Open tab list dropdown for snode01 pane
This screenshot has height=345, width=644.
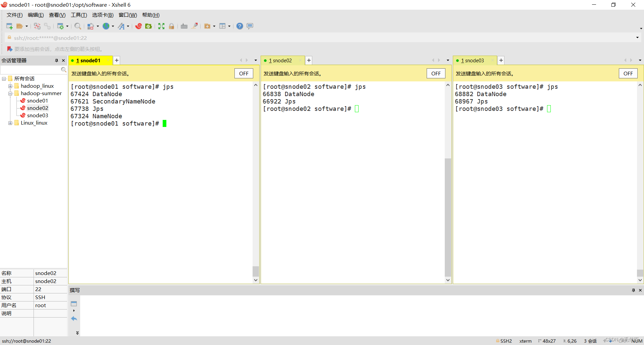coord(256,60)
